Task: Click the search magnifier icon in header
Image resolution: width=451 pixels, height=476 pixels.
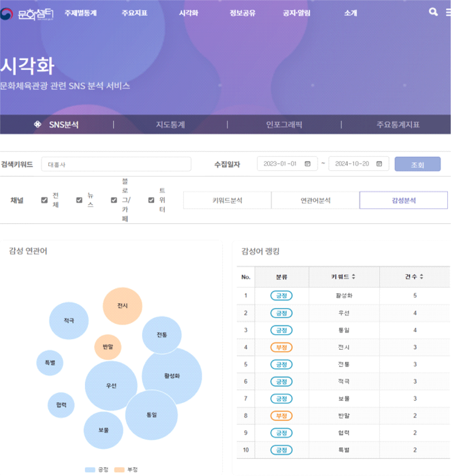Action: tap(433, 12)
